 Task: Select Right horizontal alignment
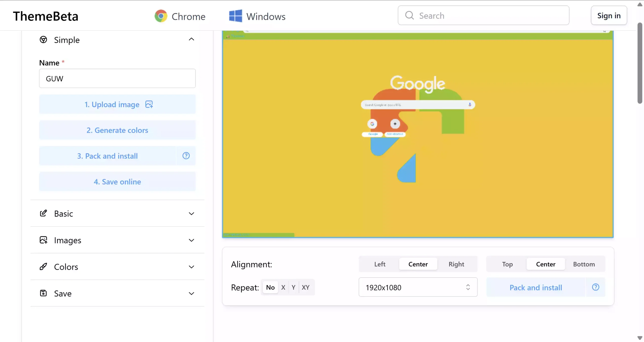(x=456, y=264)
